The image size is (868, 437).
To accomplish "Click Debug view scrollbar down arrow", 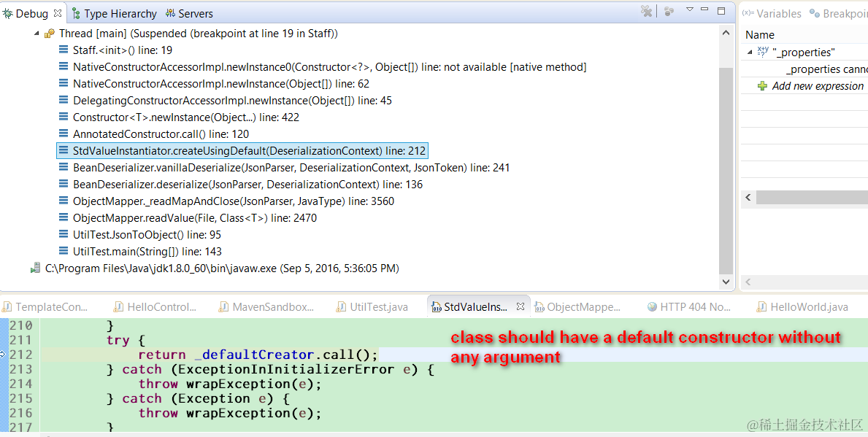I will (x=726, y=282).
